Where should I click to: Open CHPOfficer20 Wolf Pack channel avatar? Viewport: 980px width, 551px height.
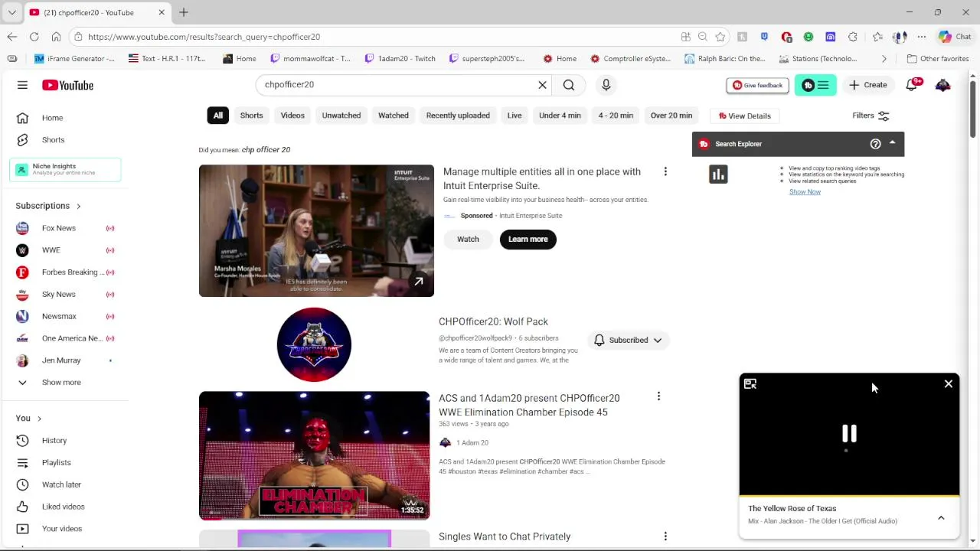click(x=314, y=344)
